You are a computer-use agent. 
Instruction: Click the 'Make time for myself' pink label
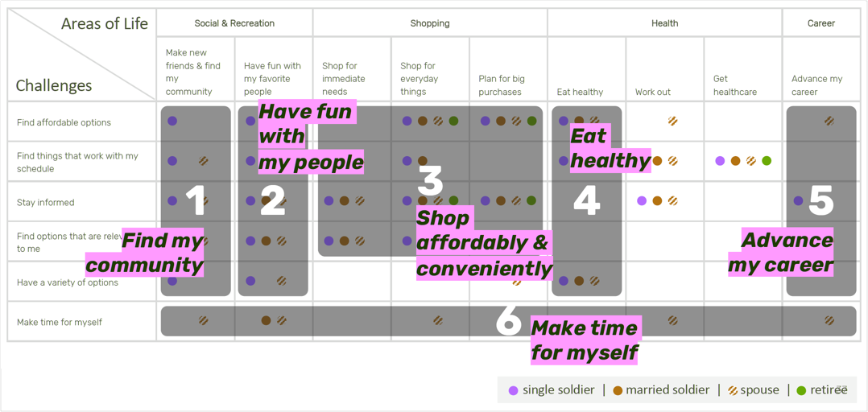tap(585, 340)
